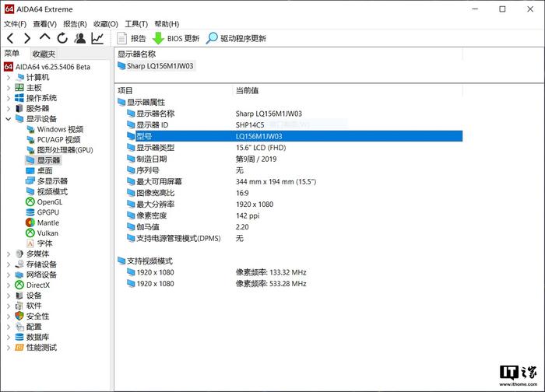Open the 工具(T) menu
This screenshot has height=392, width=545.
tap(136, 24)
